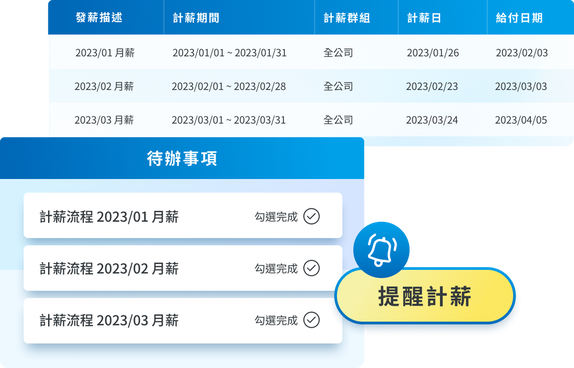The height and width of the screenshot is (368, 574).
Task: Click the 勾選完成 label for 2023/01 月薪
Action: 276,217
